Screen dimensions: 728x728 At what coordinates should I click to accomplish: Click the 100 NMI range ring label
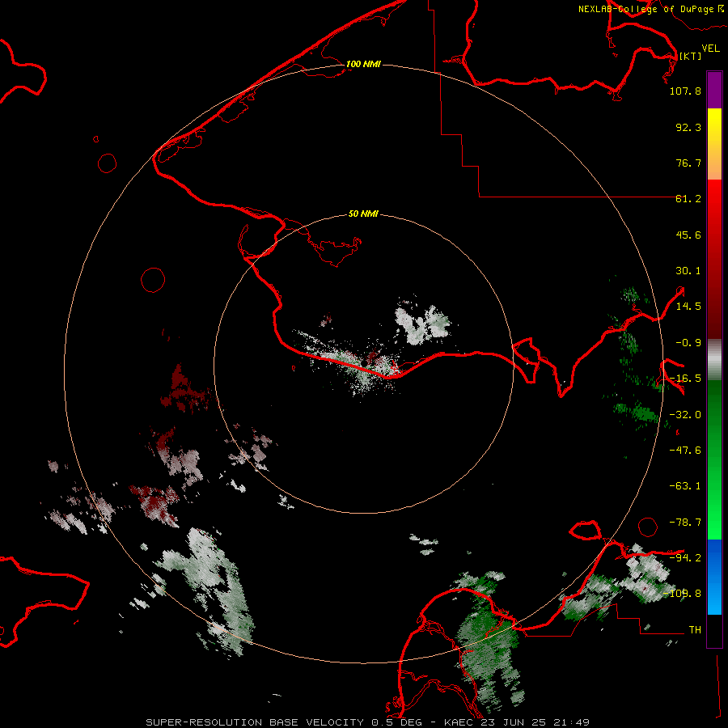click(363, 64)
